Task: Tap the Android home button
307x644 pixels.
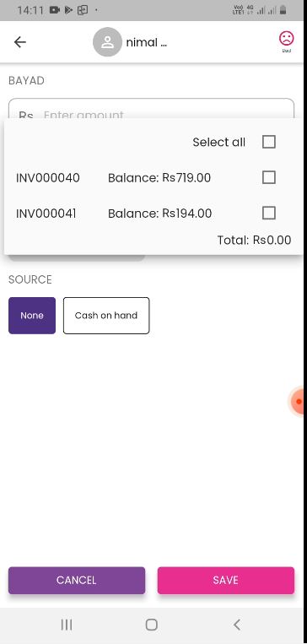Action: pos(152,625)
